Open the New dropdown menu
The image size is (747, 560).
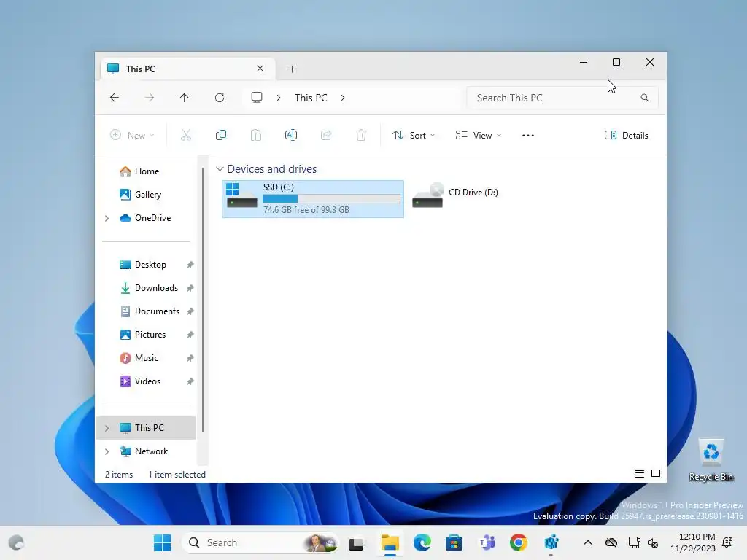point(132,135)
